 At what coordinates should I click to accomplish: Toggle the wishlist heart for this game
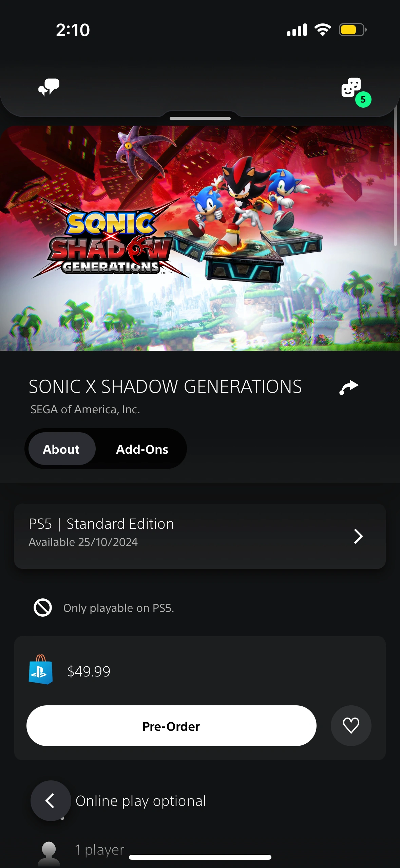tap(351, 725)
